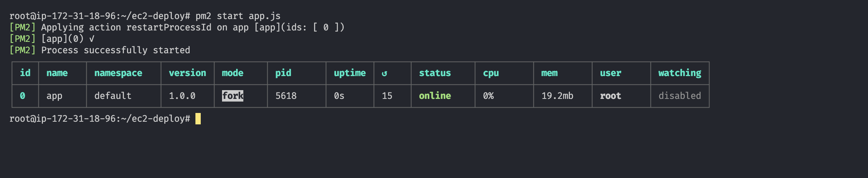Click the checkmark after [app](0)
The width and height of the screenshot is (868, 178).
point(91,39)
